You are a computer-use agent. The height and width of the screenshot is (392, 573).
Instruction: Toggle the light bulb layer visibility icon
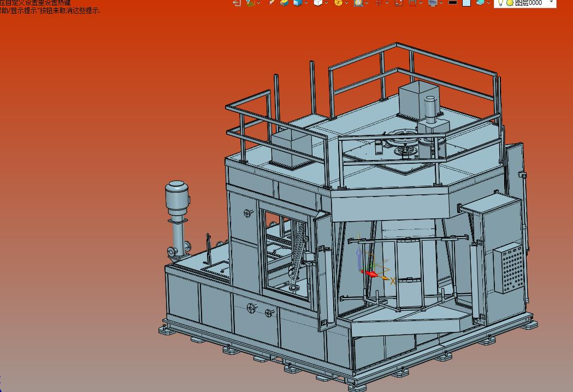501,3
